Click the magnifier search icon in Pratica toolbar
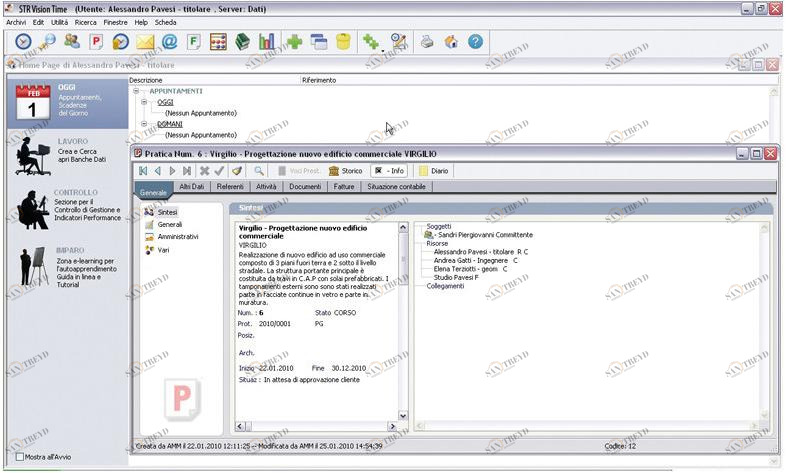Image resolution: width=786 pixels, height=473 pixels. pos(259,171)
